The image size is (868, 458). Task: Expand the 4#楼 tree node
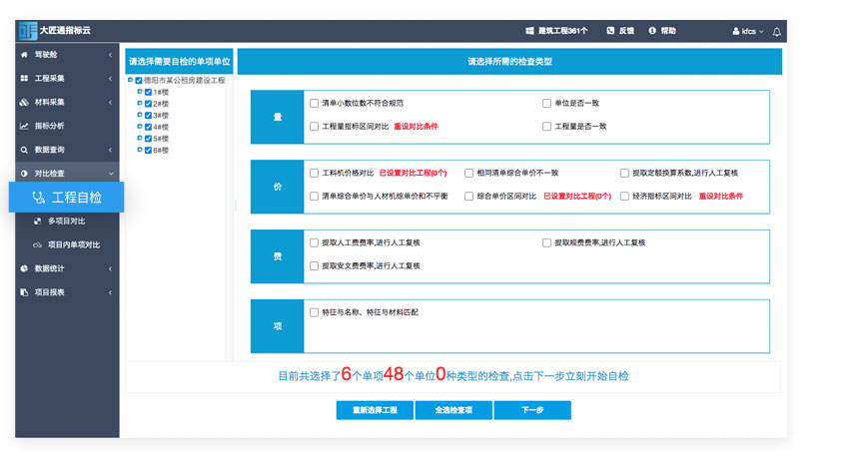point(140,127)
